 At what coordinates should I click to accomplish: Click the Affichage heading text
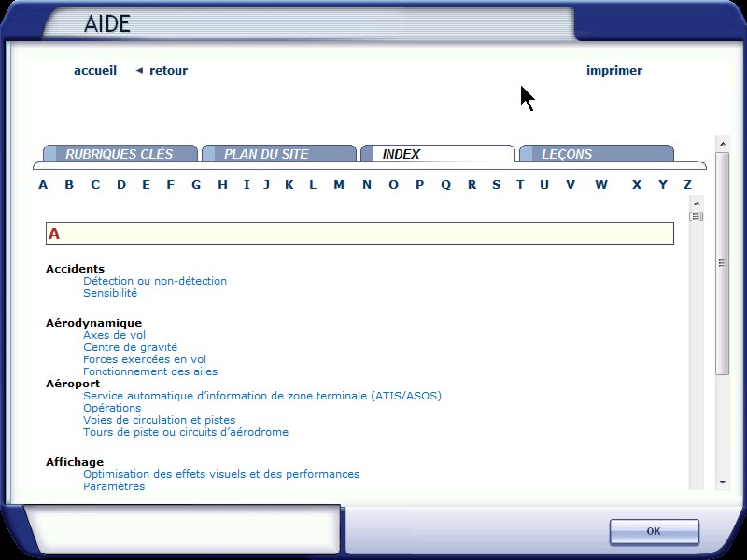pyautogui.click(x=75, y=462)
